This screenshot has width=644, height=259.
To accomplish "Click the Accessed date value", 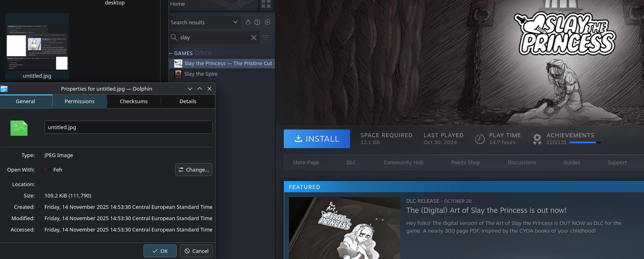I will click(x=129, y=230).
